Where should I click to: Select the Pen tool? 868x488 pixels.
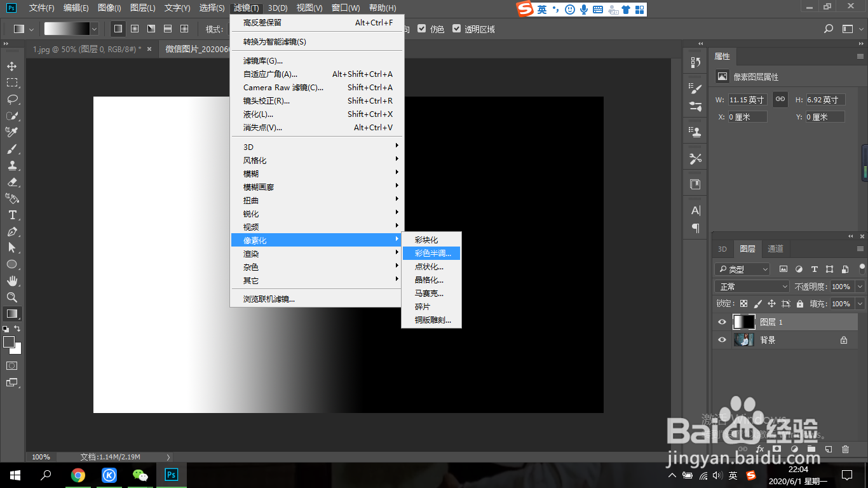12,231
